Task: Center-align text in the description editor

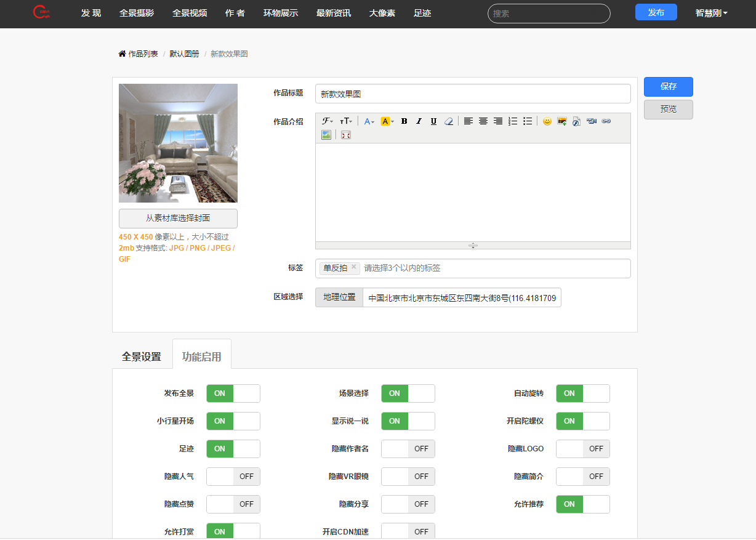Action: pyautogui.click(x=483, y=121)
